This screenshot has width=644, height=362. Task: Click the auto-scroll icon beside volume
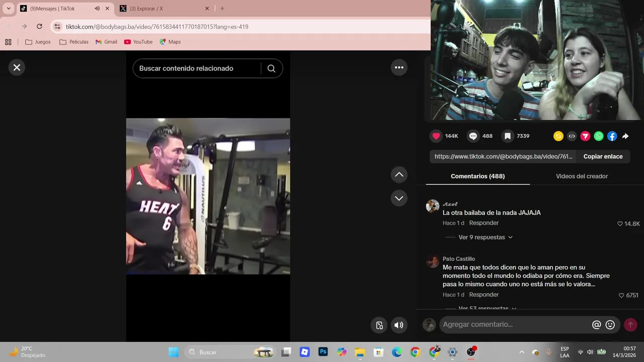point(380,325)
